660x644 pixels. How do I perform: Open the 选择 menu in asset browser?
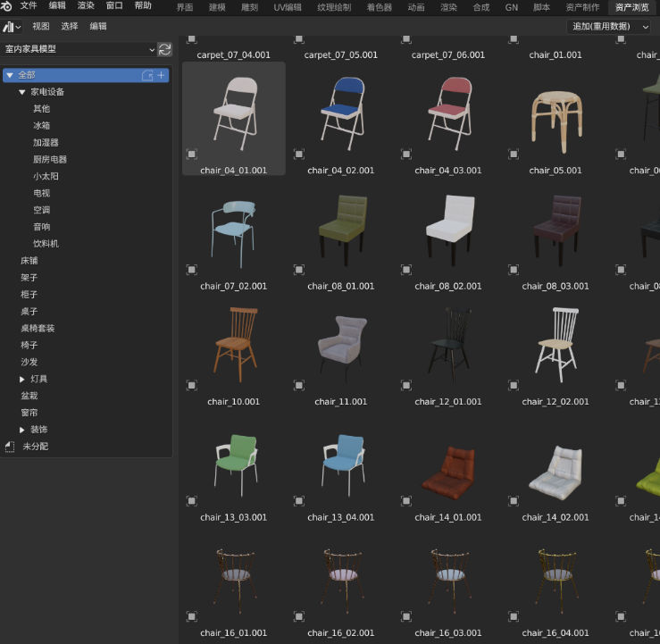[70, 27]
